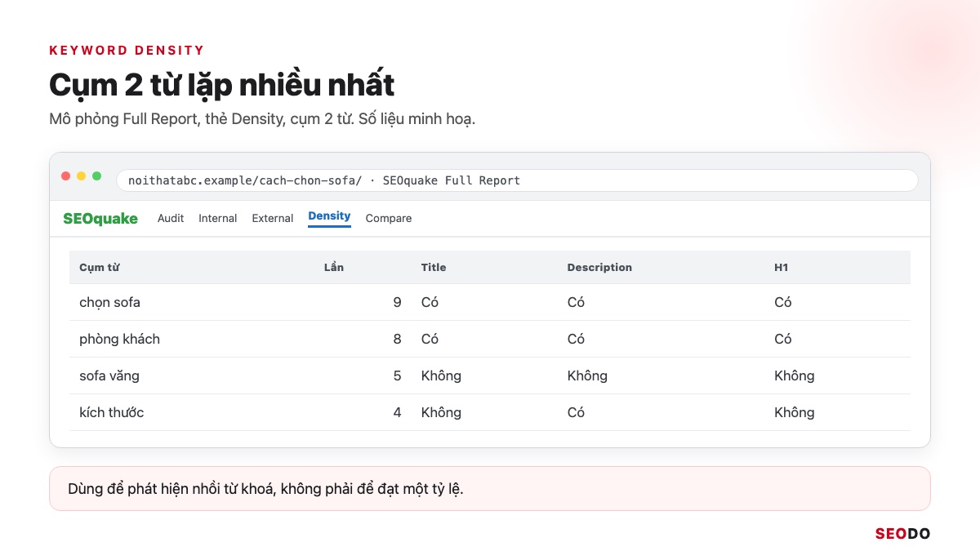This screenshot has width=980, height=560.
Task: Click the heading "Cụm 2 từ lặp nhiều nhất"
Action: click(221, 85)
